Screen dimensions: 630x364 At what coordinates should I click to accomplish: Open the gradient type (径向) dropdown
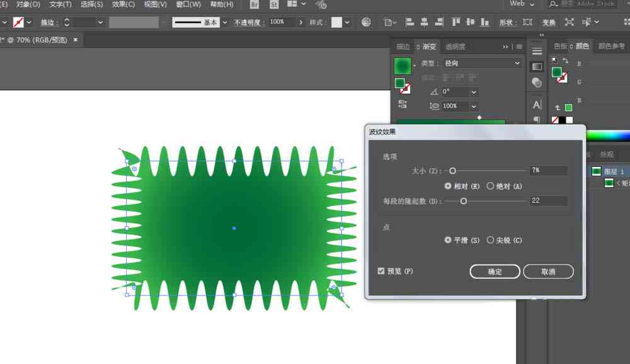(482, 63)
